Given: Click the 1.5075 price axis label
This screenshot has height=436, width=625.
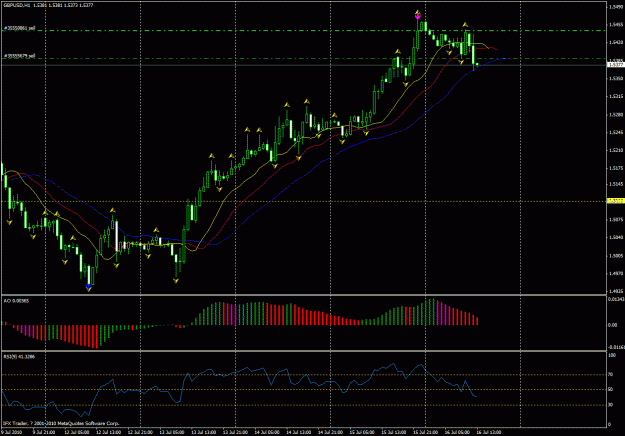Looking at the screenshot, I should point(616,220).
